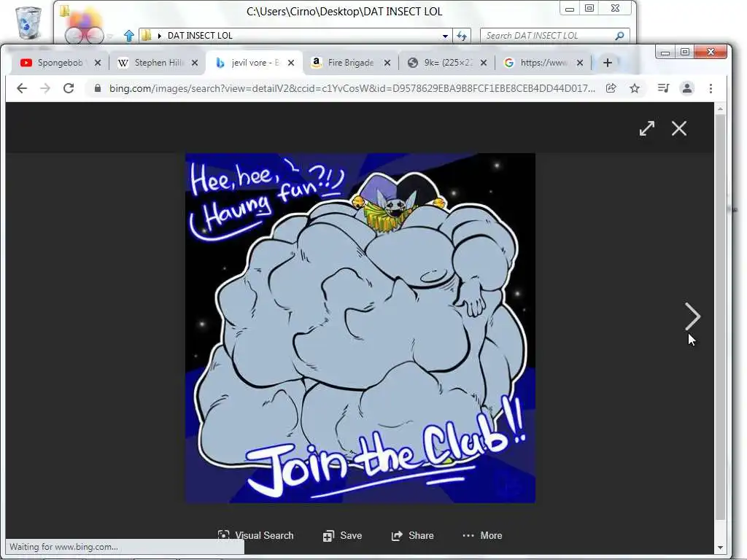This screenshot has height=560, width=747.
Task: Switch to the Spongebob YouTube tab
Action: click(60, 63)
